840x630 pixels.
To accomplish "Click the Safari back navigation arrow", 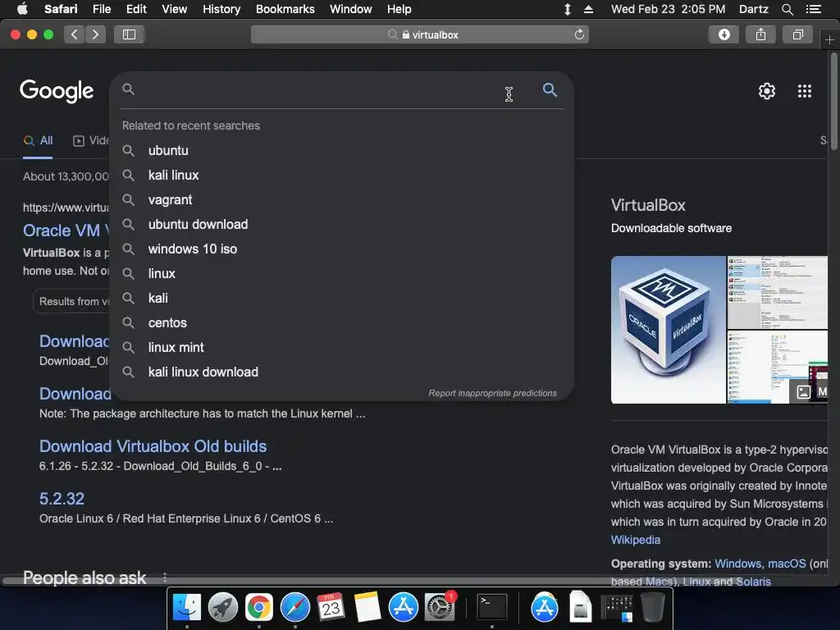I will [75, 34].
